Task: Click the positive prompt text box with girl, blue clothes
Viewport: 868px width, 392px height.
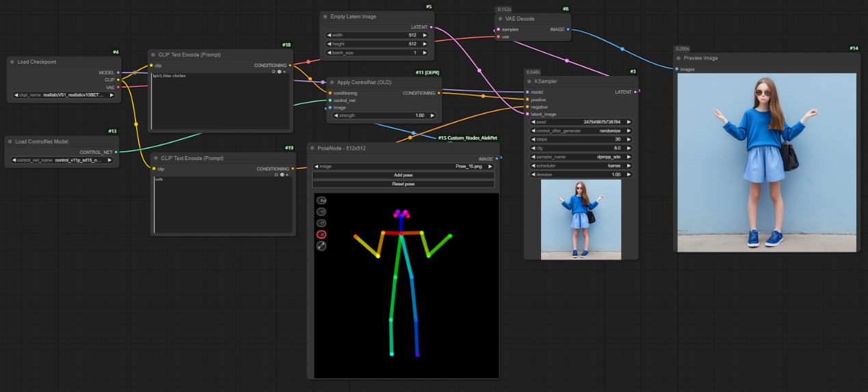Action: [x=220, y=99]
